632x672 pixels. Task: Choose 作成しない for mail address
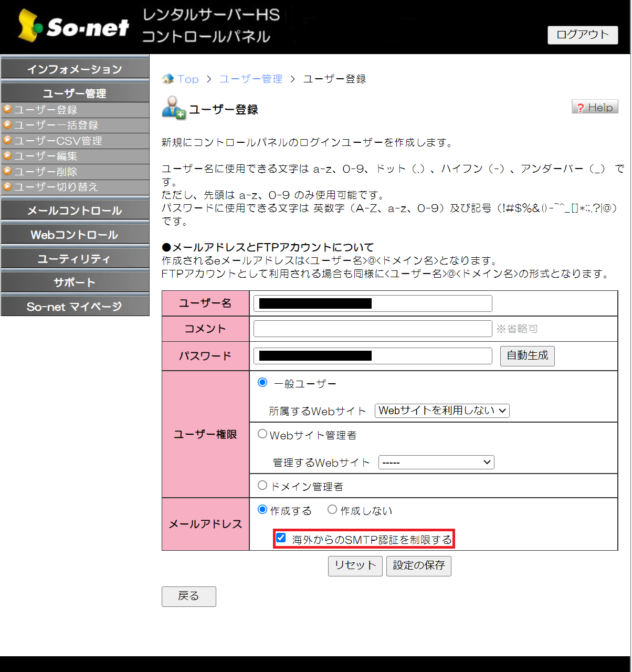tap(332, 510)
